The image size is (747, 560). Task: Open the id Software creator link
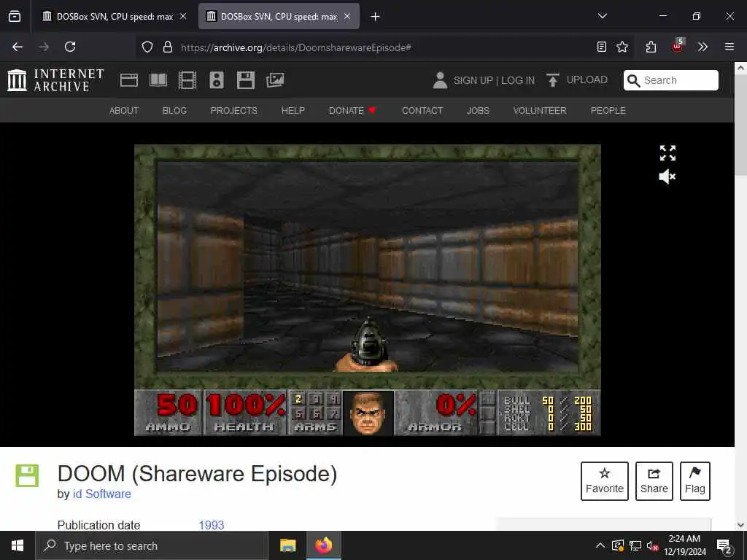pos(101,494)
